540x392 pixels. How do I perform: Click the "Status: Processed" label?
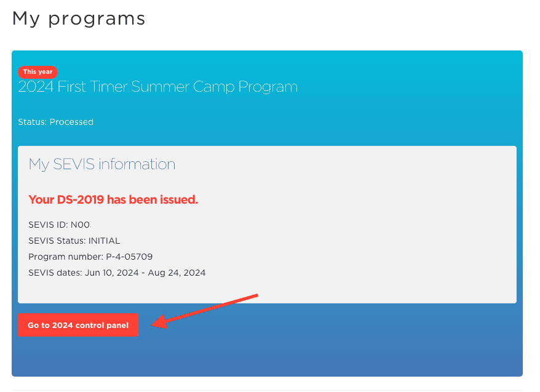[55, 122]
